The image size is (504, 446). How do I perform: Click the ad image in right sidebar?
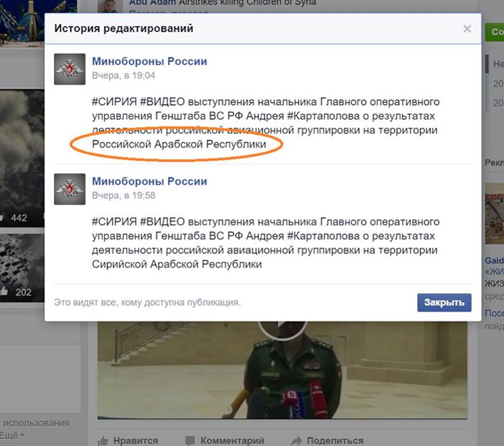click(x=494, y=214)
